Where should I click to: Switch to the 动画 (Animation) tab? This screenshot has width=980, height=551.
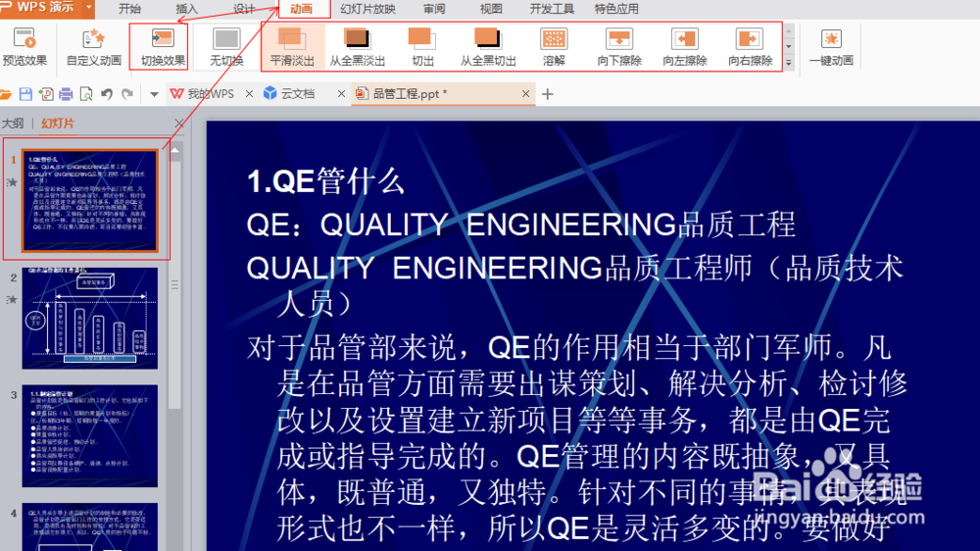tap(301, 9)
